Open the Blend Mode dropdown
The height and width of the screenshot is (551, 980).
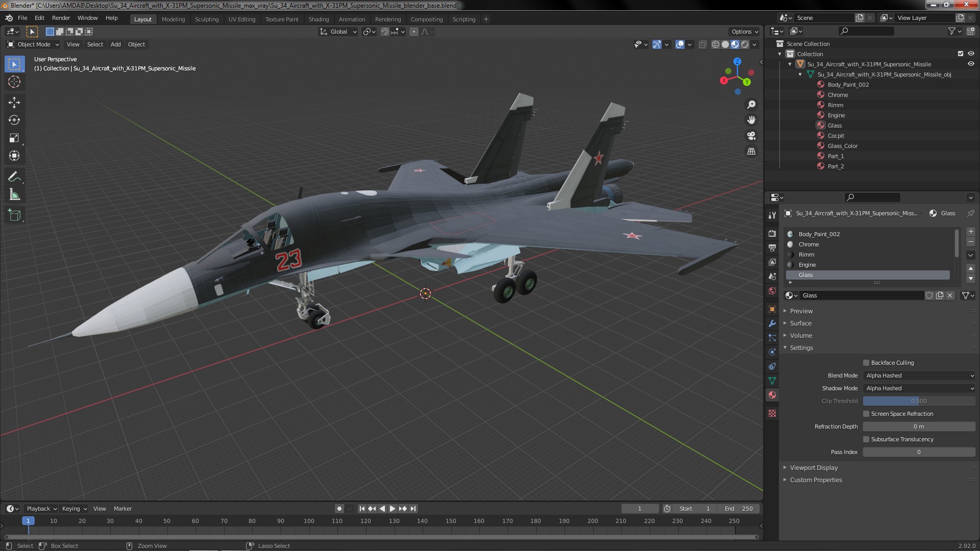[919, 375]
